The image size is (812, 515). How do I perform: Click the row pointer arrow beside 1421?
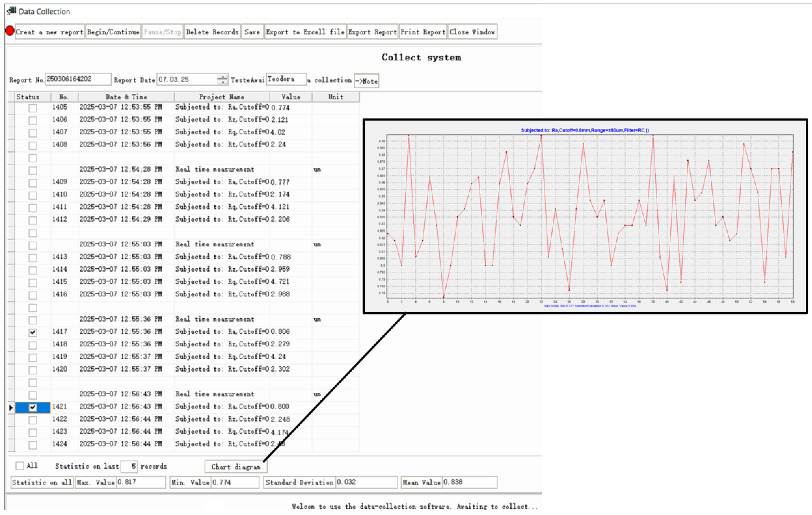tap(11, 408)
